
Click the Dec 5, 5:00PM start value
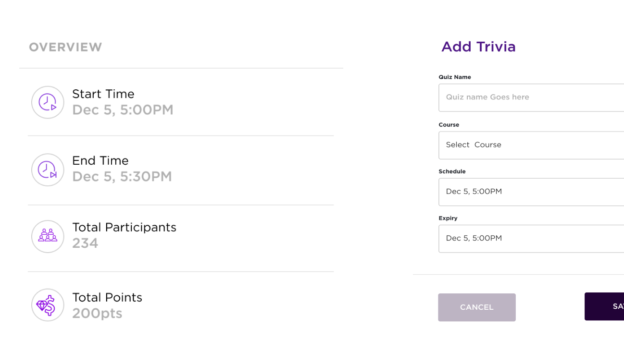coord(123,110)
